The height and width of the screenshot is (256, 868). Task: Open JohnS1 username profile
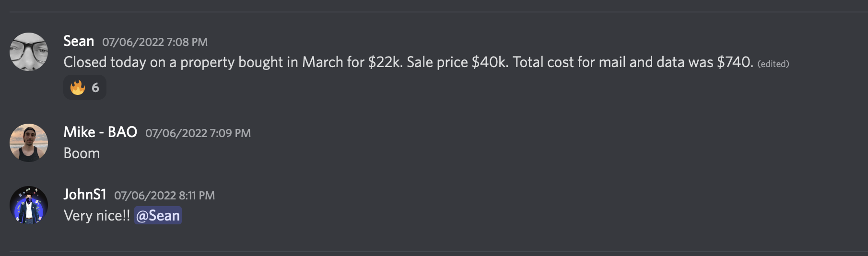tap(85, 195)
